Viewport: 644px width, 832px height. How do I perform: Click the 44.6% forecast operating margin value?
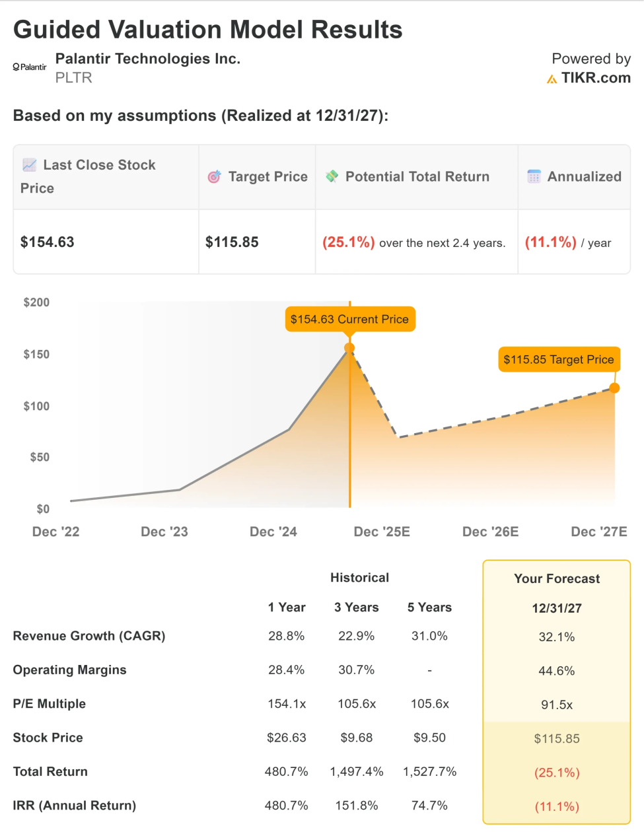pos(557,671)
